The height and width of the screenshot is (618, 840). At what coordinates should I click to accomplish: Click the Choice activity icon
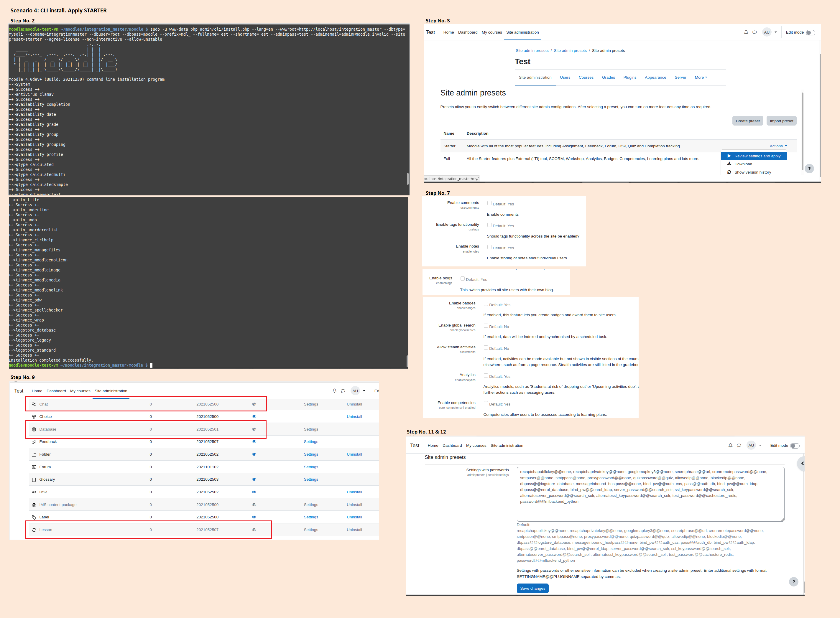point(34,417)
